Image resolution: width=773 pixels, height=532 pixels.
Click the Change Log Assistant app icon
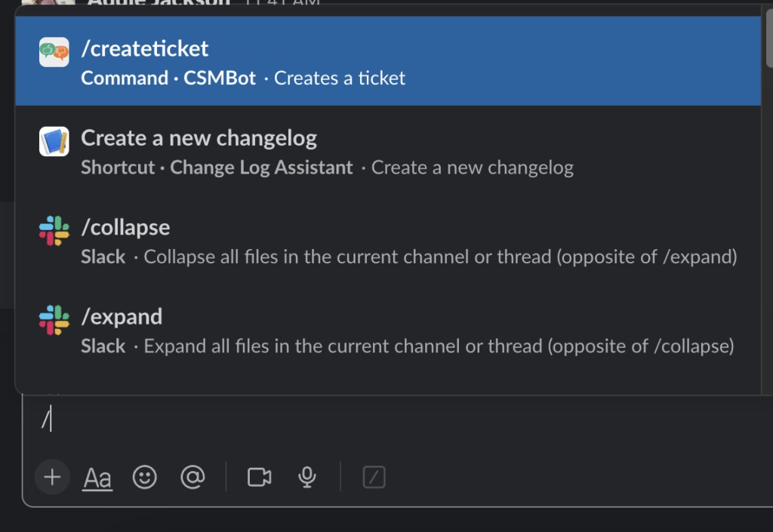pos(54,142)
